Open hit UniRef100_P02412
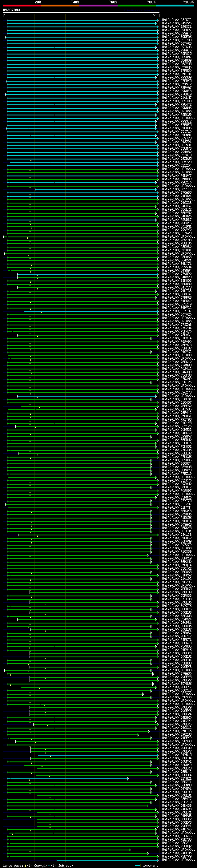Screen dimensions: 197x868 coord(177,369)
